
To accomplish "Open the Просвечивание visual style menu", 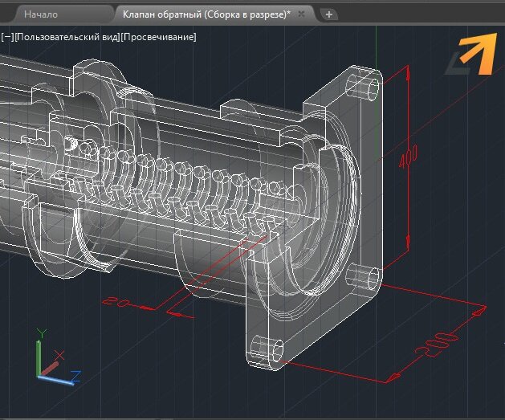I will (x=158, y=37).
